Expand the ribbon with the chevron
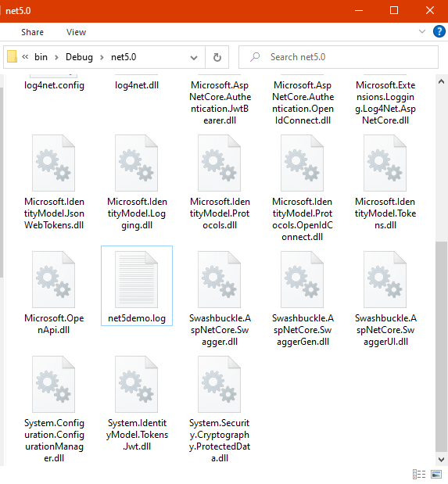The image size is (448, 484). (x=422, y=31)
